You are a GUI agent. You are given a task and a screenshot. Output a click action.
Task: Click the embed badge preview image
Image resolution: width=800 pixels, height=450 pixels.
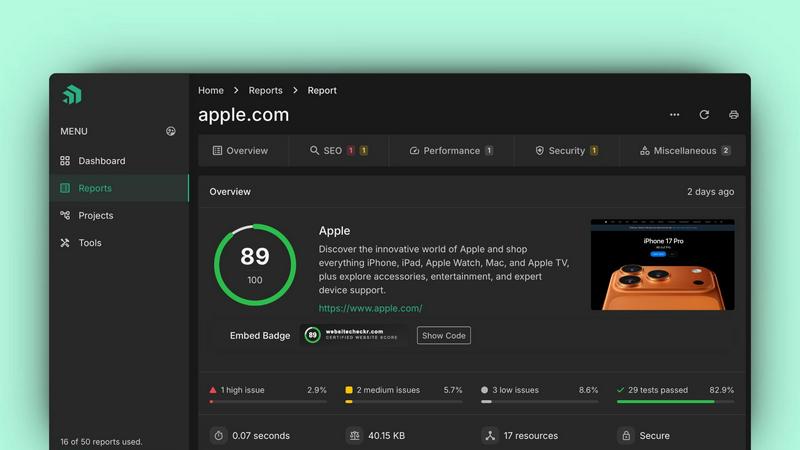pyautogui.click(x=353, y=335)
